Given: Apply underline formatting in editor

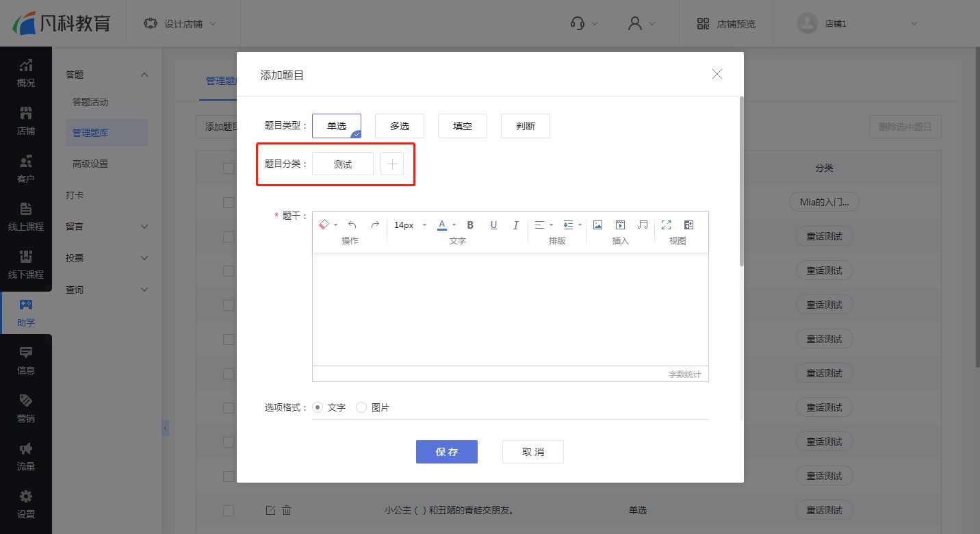Looking at the screenshot, I should click(493, 225).
